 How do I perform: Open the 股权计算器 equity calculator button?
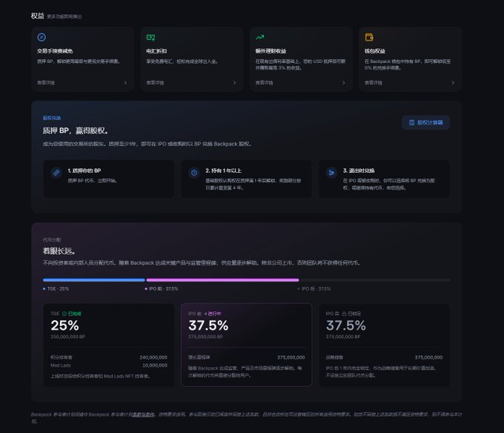[425, 122]
